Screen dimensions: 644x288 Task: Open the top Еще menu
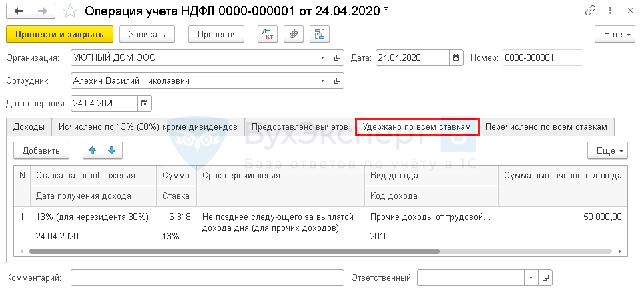613,34
